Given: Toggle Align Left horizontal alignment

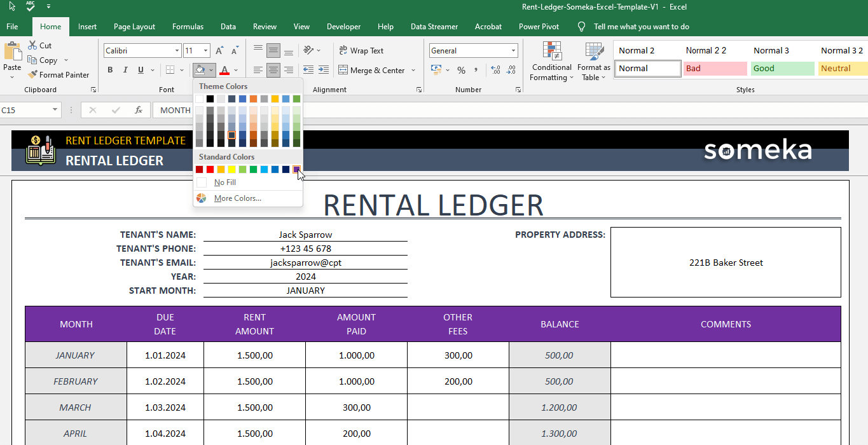Looking at the screenshot, I should pos(258,70).
